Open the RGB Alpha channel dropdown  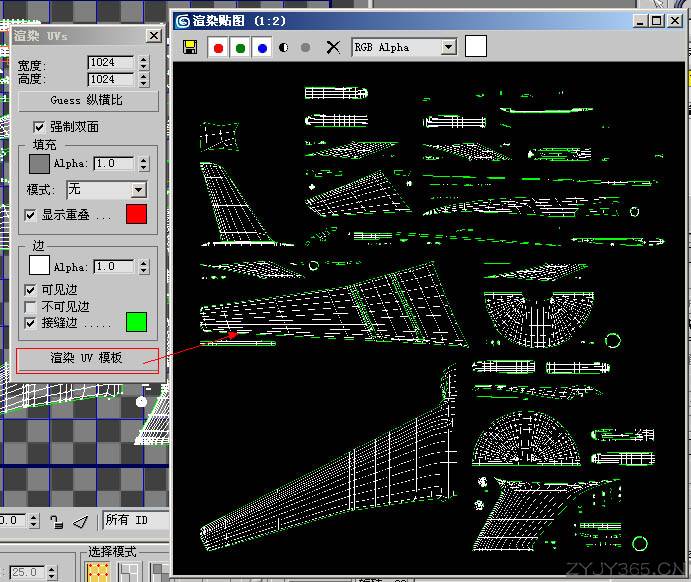coord(448,47)
